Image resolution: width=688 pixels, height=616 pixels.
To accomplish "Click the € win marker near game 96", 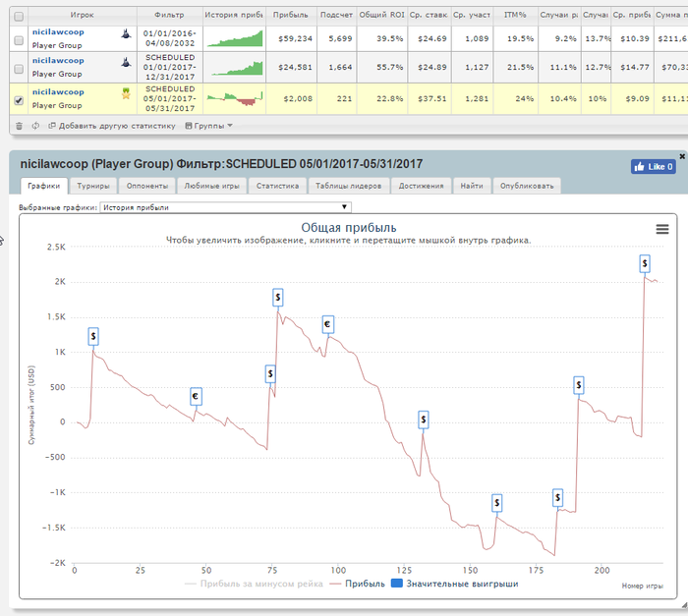I will point(327,324).
